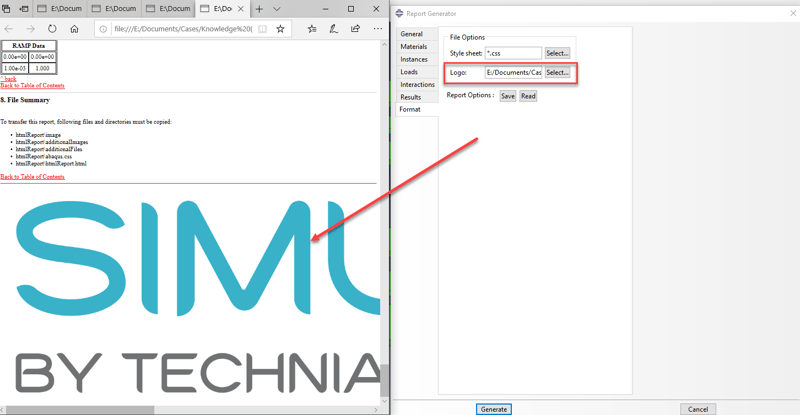The image size is (800, 415).
Task: Switch to the third E:\Docum tab
Action: point(168,9)
